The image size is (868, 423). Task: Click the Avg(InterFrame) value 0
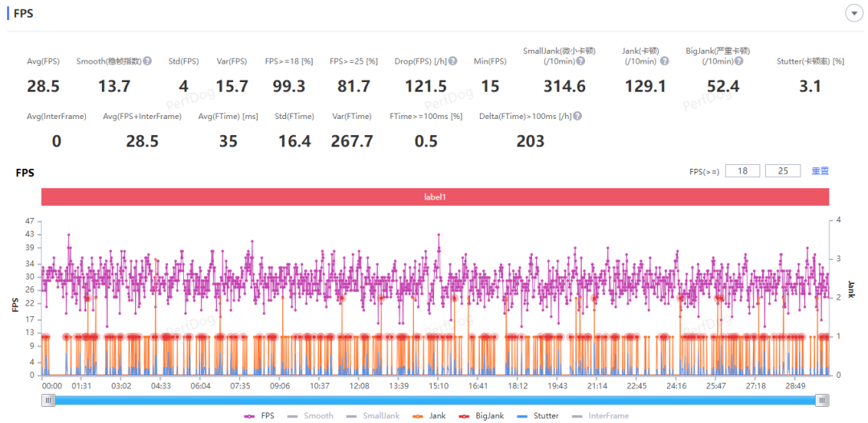[56, 142]
